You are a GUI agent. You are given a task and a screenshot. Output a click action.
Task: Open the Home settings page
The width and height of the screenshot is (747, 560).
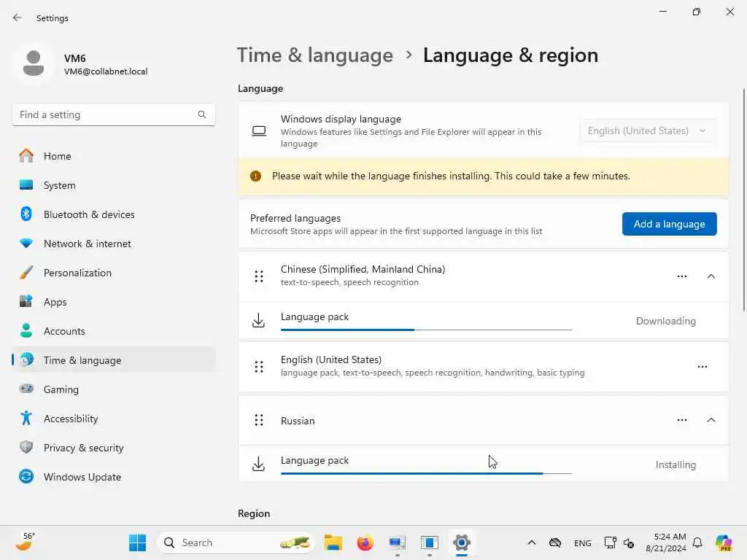click(113, 156)
